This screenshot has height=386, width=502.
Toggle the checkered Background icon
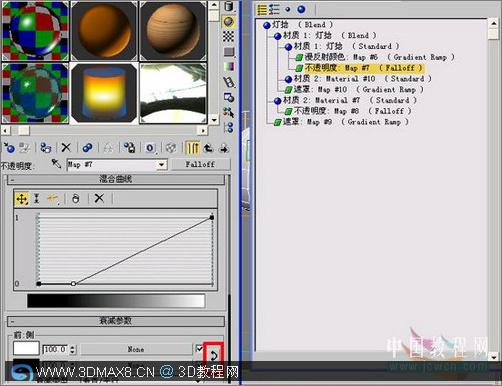pyautogui.click(x=228, y=36)
